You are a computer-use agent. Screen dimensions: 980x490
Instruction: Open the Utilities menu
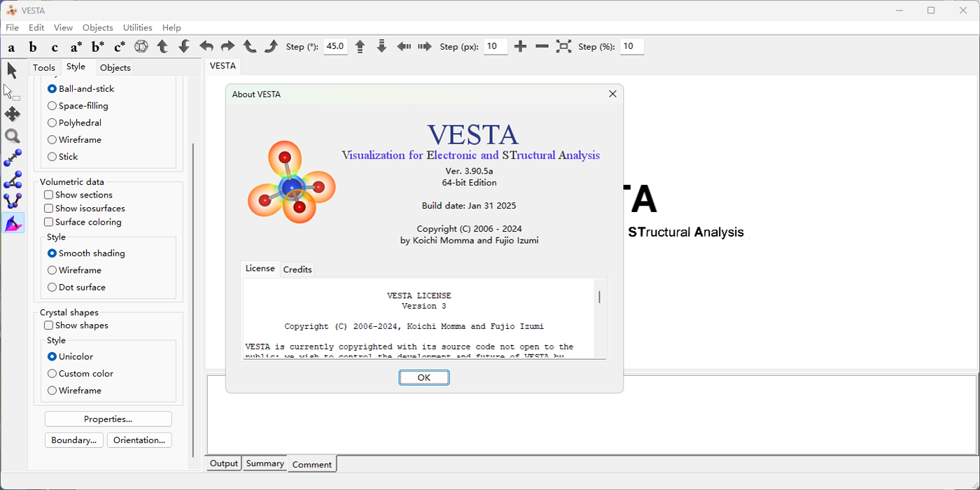coord(137,27)
